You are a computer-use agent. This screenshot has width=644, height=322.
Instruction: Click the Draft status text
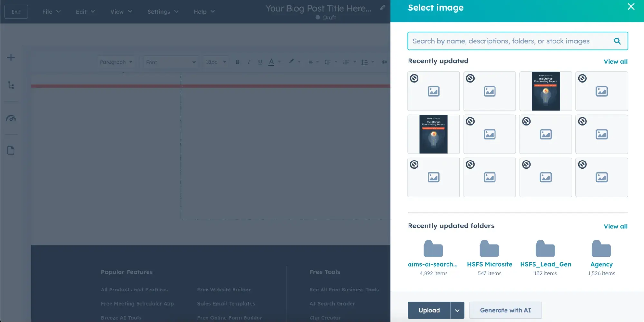point(330,18)
